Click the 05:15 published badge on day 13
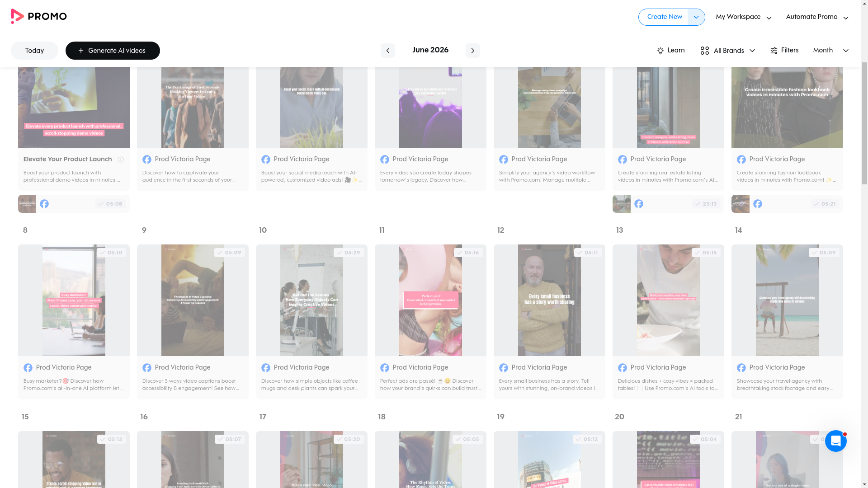Screen dimensions: 868x488 706,253
